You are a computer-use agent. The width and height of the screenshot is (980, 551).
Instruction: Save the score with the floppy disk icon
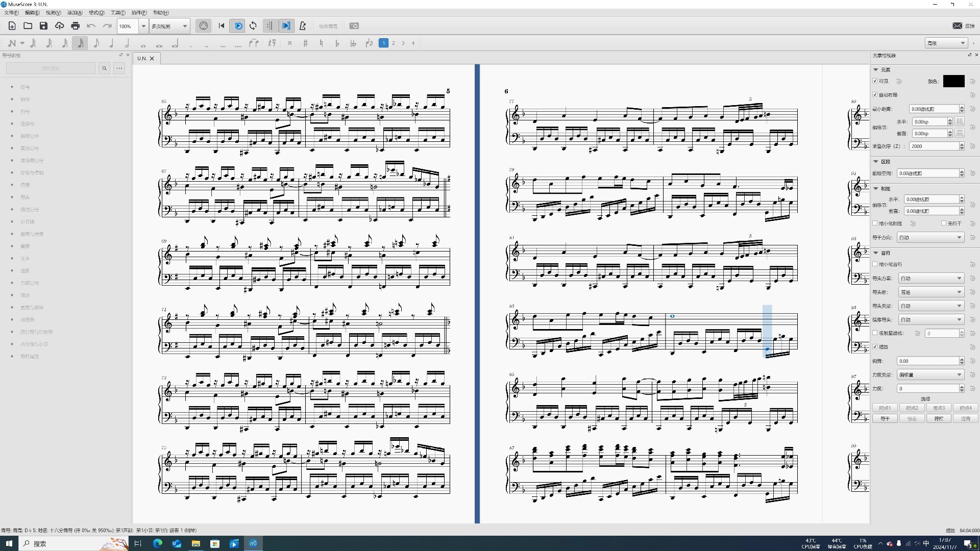click(x=43, y=26)
